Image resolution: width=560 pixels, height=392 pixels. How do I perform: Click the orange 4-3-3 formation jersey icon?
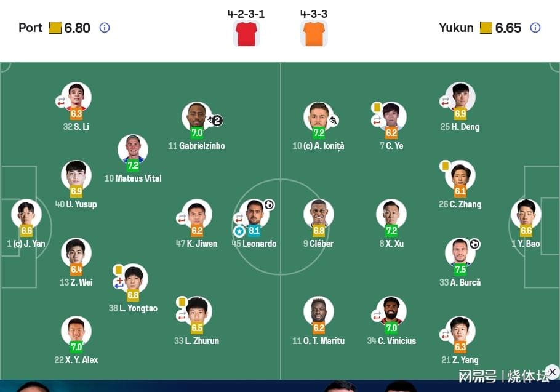click(x=314, y=34)
